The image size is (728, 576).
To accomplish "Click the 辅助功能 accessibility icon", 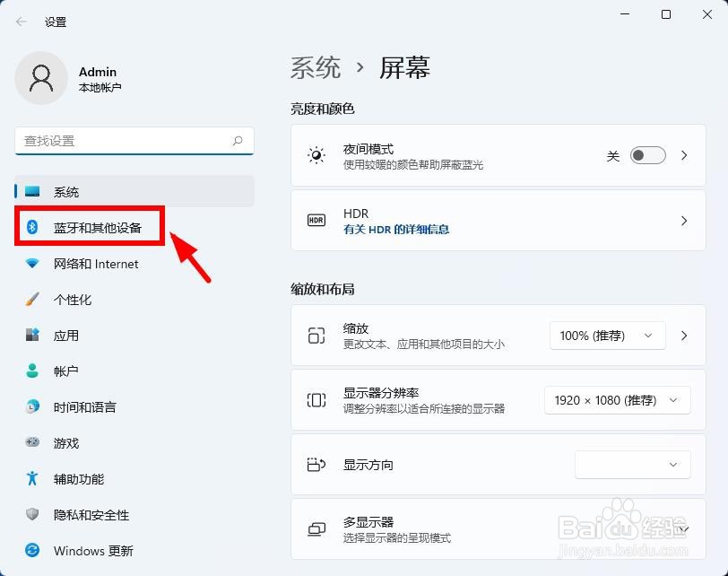I will tap(32, 478).
